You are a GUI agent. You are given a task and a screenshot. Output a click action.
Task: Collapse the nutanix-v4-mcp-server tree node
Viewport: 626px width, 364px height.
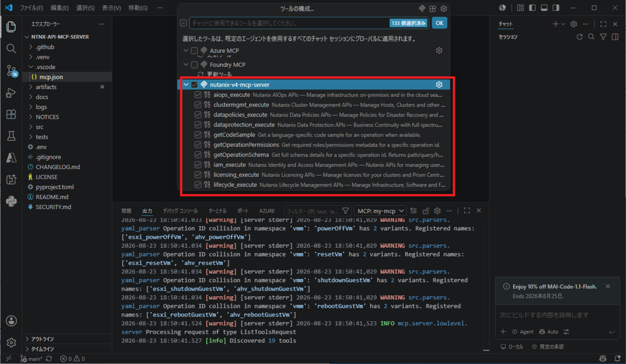[x=186, y=84]
